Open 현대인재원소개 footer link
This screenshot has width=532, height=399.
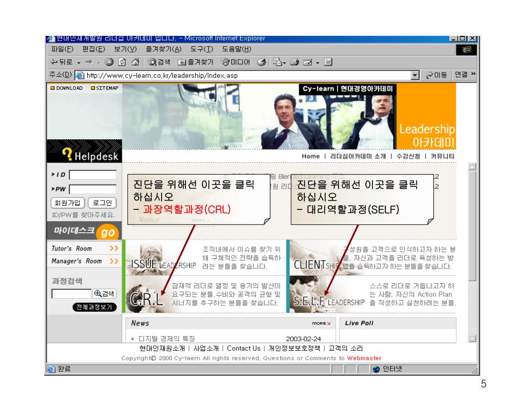162,349
